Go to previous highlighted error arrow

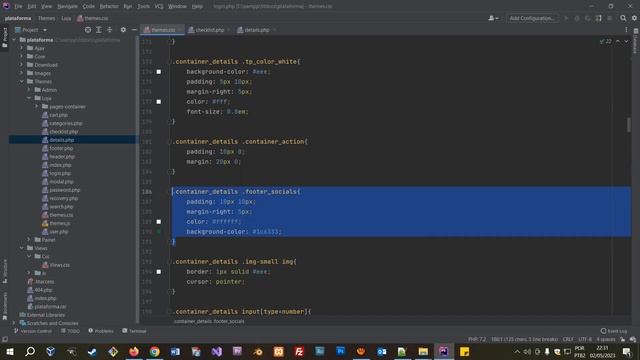tap(618, 41)
